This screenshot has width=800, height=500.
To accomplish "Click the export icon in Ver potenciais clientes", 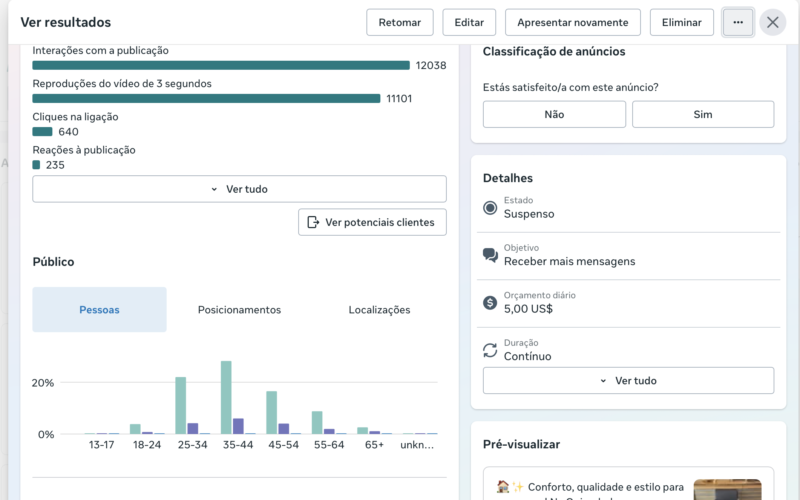I will pos(313,222).
